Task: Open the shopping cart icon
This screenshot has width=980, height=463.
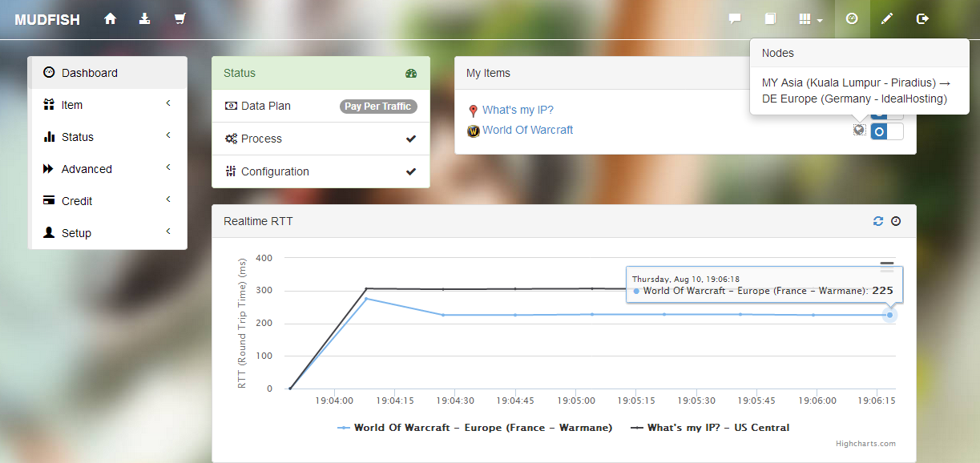Action: point(180,19)
